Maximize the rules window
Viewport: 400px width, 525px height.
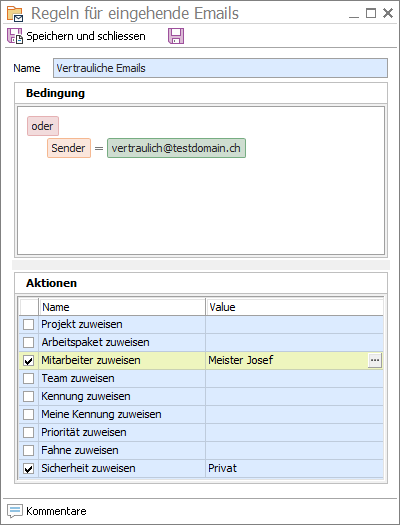click(x=371, y=13)
